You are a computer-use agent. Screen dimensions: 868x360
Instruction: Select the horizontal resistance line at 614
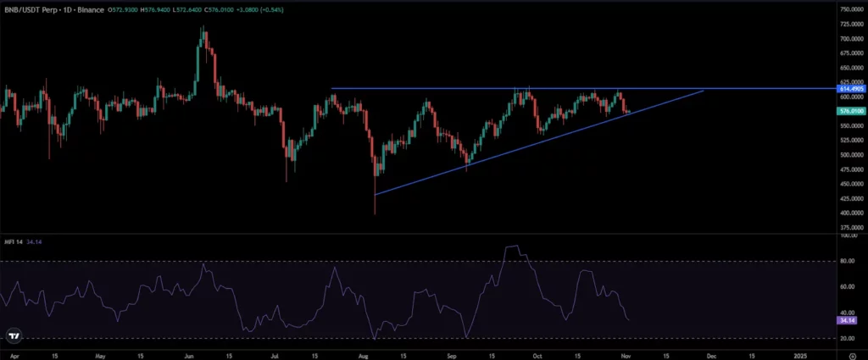coord(584,88)
